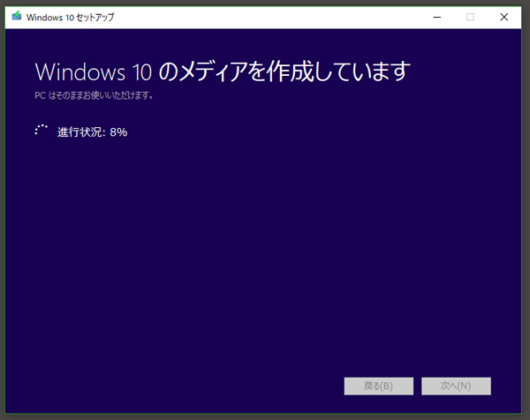Click the 進行状況: 8% progress text
This screenshot has height=420, width=530.
click(x=92, y=132)
